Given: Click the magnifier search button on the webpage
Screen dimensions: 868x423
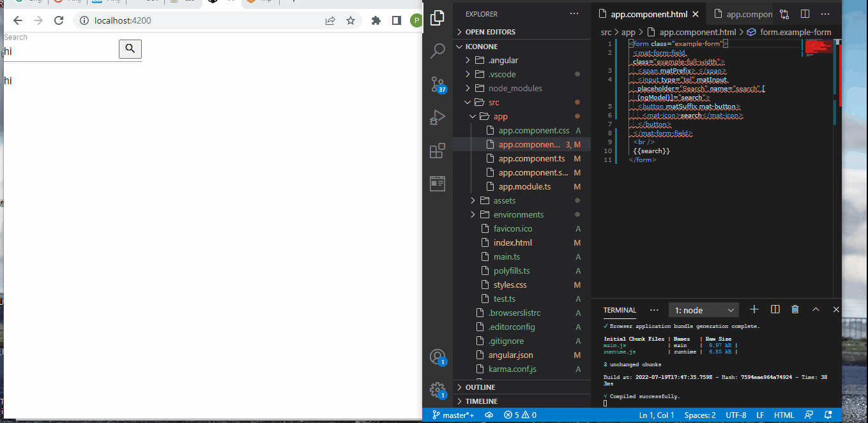Looking at the screenshot, I should pos(130,49).
